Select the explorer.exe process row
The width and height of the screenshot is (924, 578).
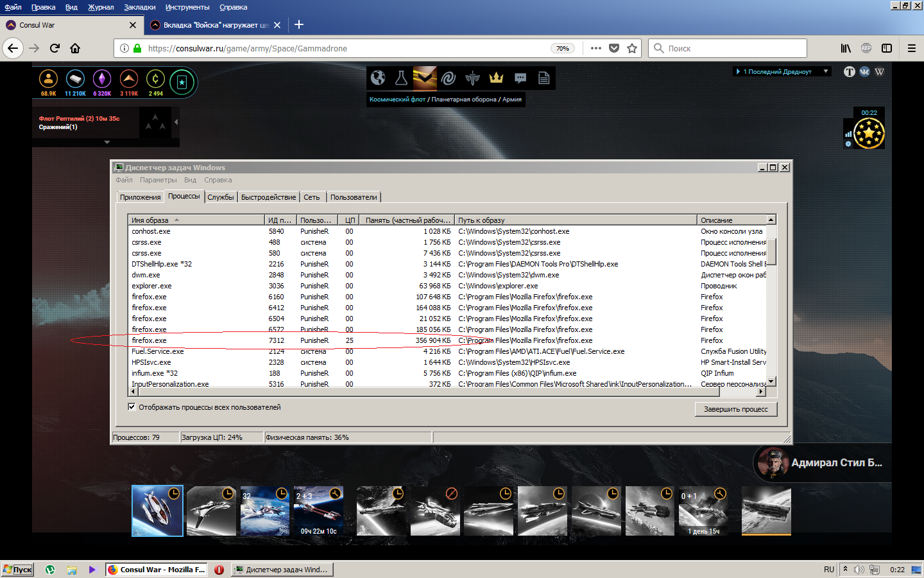click(151, 286)
